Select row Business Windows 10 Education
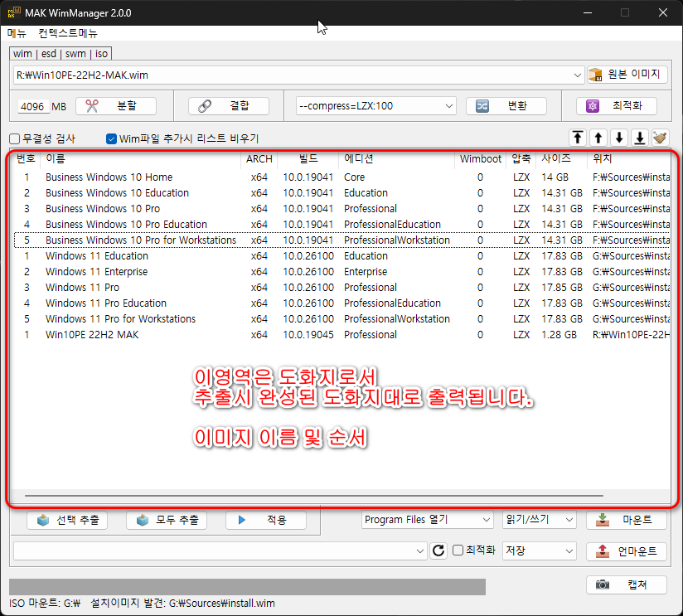 click(342, 193)
